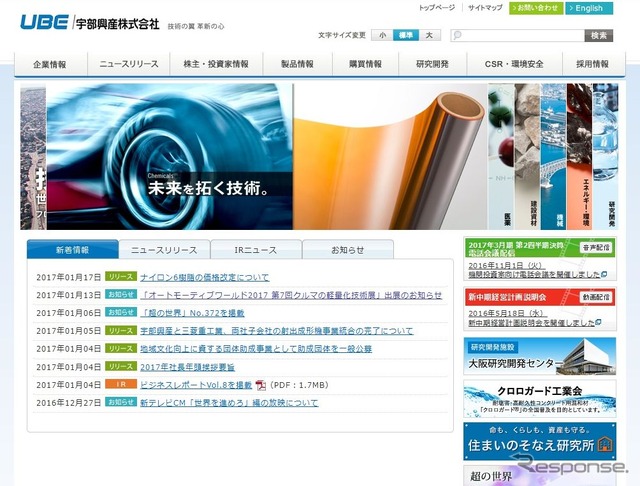The width and height of the screenshot is (640, 486).
Task: Click the リリース tag on the 2017年01月17日 row
Action: (121, 277)
